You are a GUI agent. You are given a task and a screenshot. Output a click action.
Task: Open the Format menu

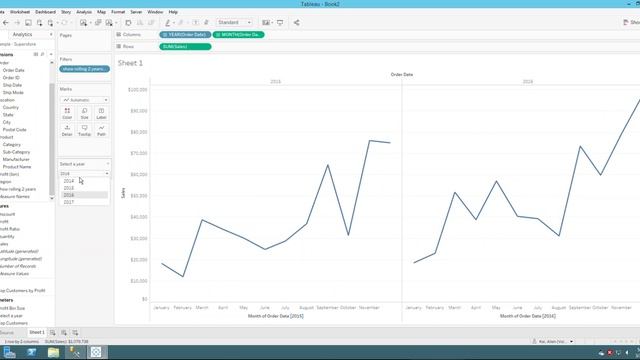click(x=118, y=12)
